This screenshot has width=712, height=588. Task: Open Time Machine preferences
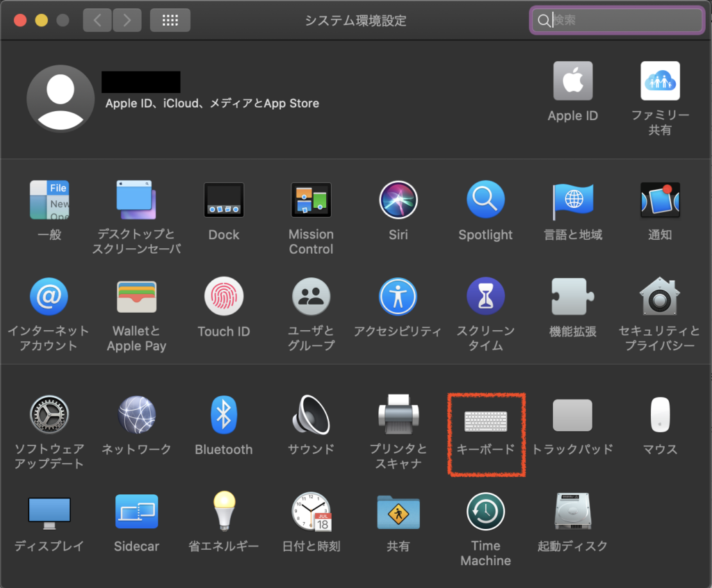click(485, 512)
